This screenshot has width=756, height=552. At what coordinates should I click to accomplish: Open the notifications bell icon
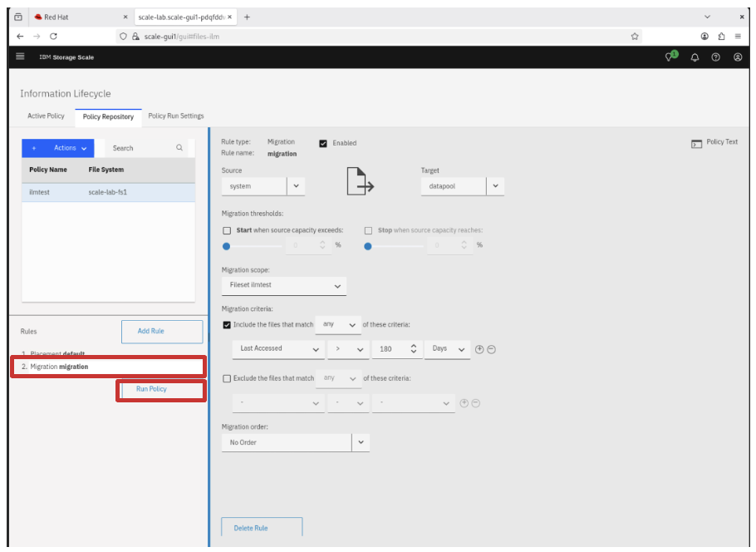[x=695, y=57]
